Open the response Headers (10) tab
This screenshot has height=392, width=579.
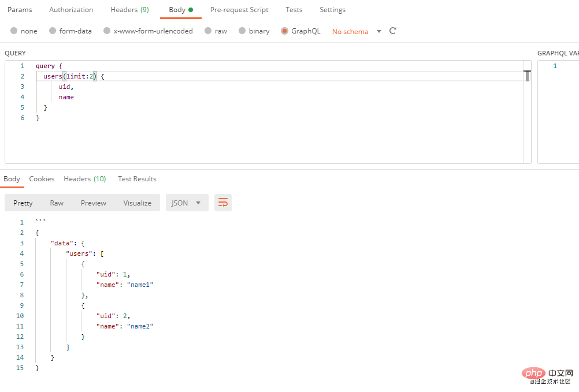point(84,179)
